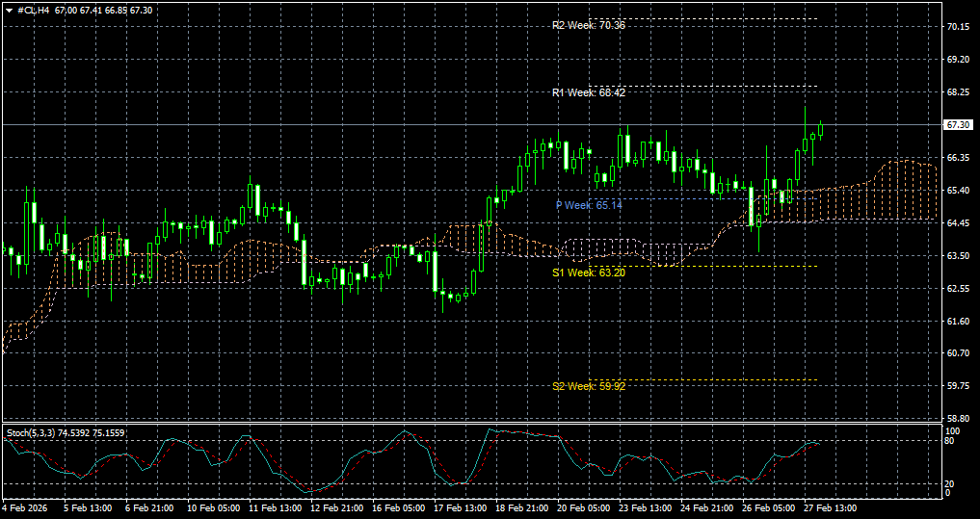The height and width of the screenshot is (519, 980).
Task: Click the 62.55 price scale value
Action: (x=958, y=288)
